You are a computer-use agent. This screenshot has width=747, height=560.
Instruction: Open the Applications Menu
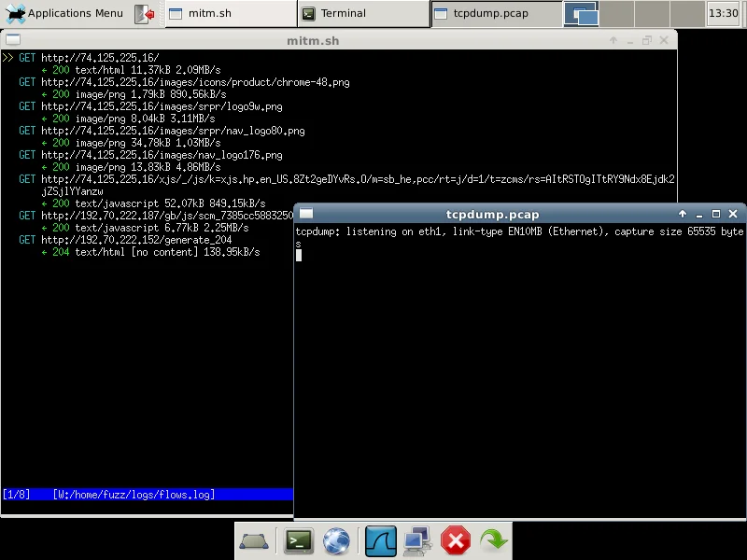click(x=61, y=13)
